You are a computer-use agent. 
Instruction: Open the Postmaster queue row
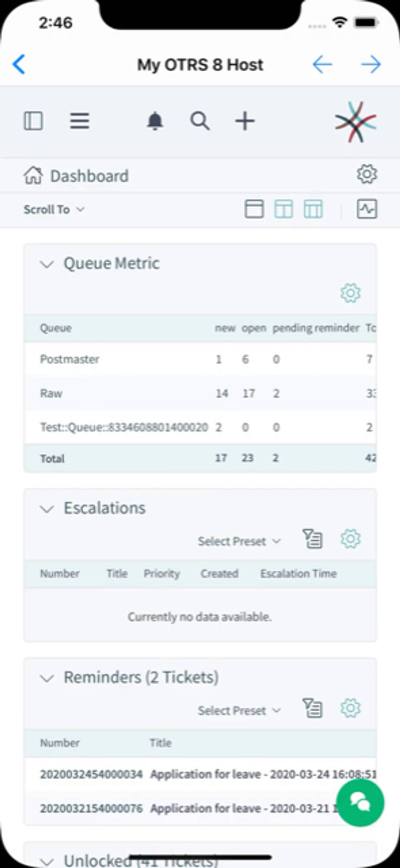(x=70, y=359)
